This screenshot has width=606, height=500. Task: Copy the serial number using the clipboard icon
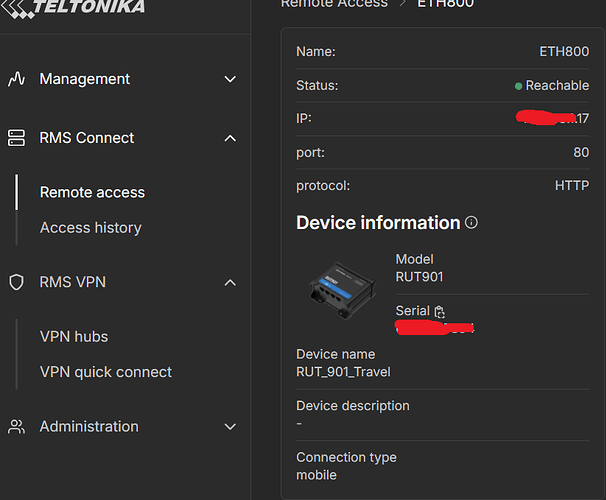pyautogui.click(x=440, y=312)
